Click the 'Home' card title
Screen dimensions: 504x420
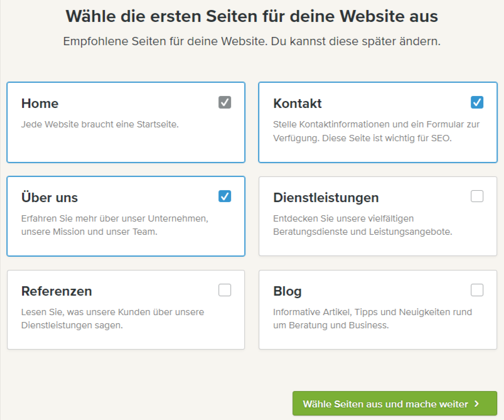[x=40, y=103]
